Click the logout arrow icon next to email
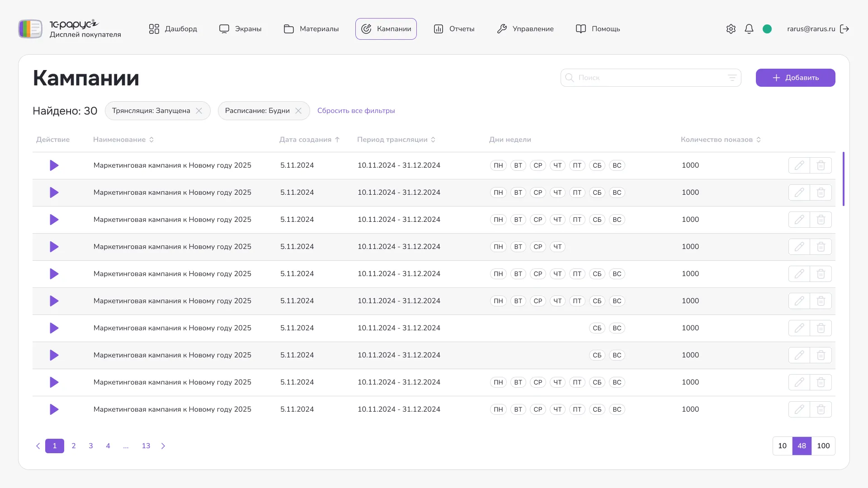Screen dimensions: 868x488 click(844, 29)
